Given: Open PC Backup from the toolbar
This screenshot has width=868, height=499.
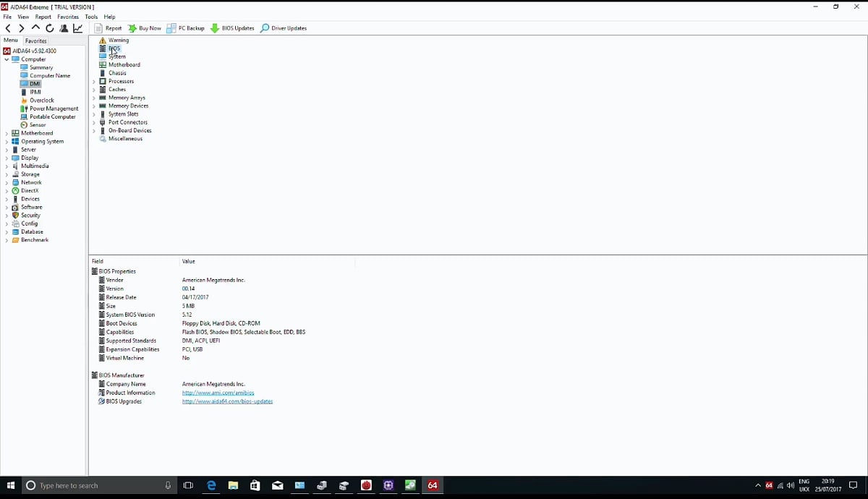Looking at the screenshot, I should [186, 28].
